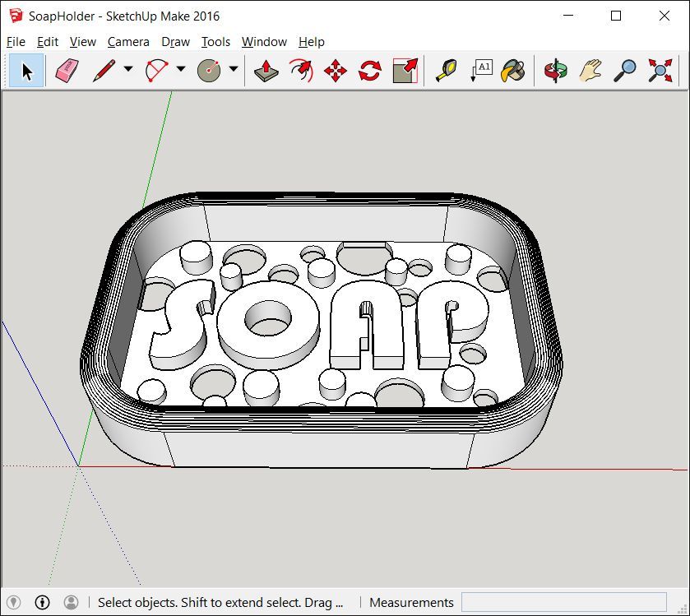Select the arrow Select tool
Viewport: 690px width, 616px height.
pyautogui.click(x=26, y=71)
